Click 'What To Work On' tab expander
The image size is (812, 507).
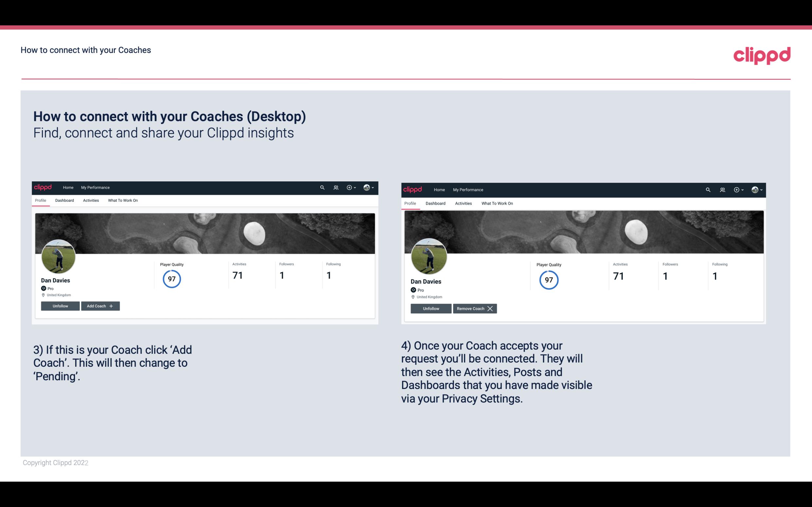122,200
